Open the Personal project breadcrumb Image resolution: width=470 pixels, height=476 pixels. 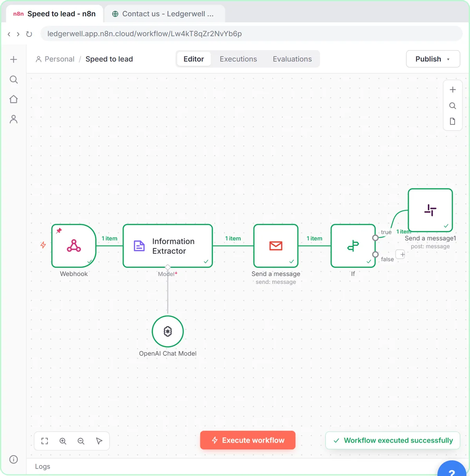[55, 59]
